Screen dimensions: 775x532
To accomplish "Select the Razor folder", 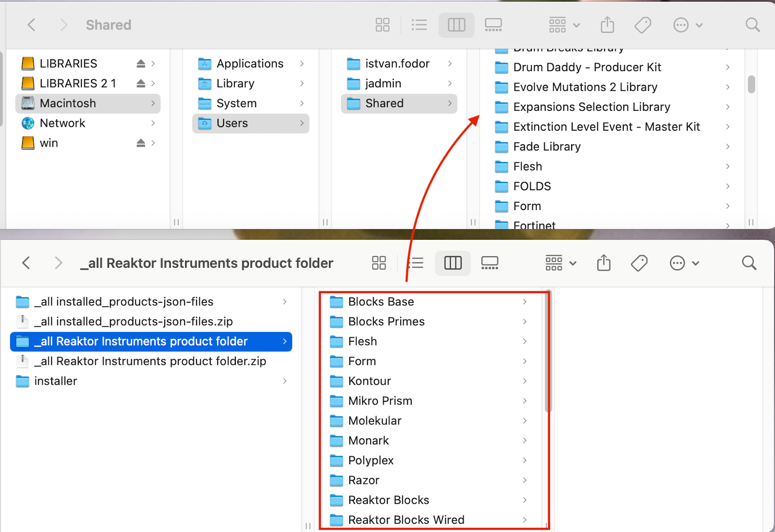I will tap(429, 480).
